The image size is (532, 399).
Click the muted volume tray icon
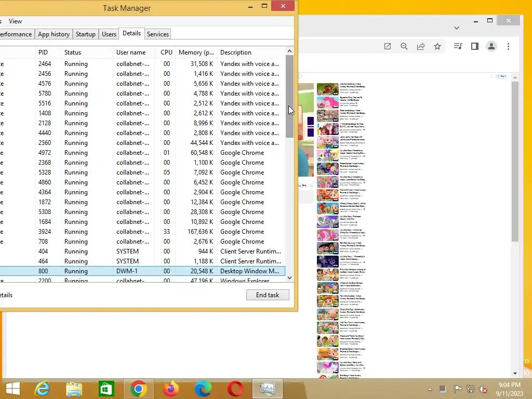click(x=483, y=389)
